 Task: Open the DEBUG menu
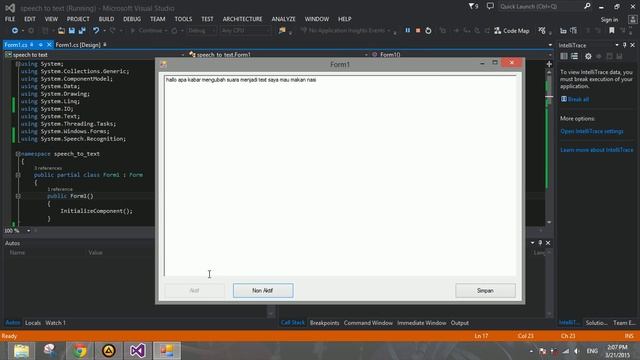(x=132, y=19)
